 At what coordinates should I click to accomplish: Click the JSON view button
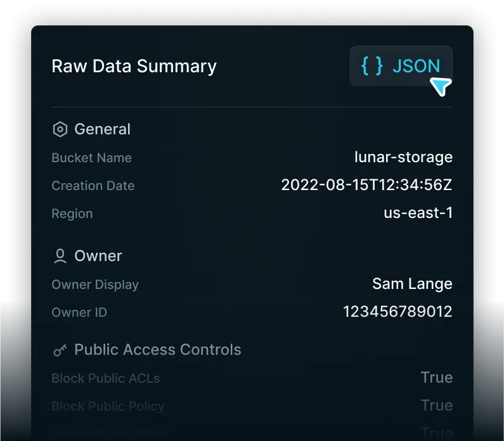(401, 66)
